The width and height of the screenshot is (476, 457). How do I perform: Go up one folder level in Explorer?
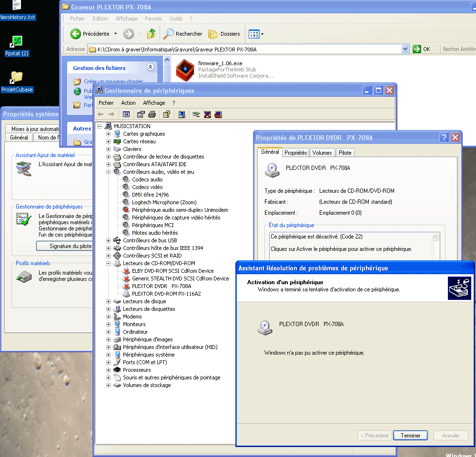click(151, 34)
